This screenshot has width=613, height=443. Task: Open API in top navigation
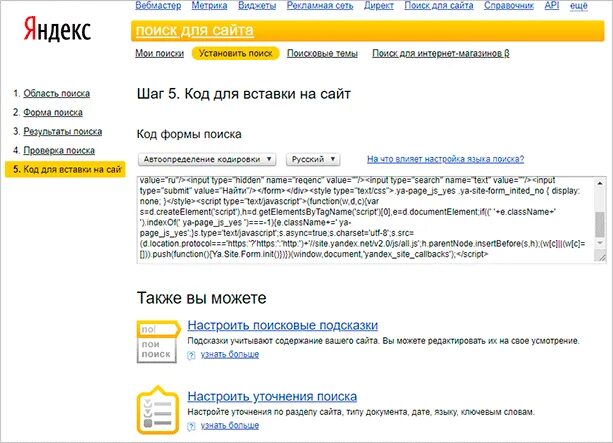552,6
